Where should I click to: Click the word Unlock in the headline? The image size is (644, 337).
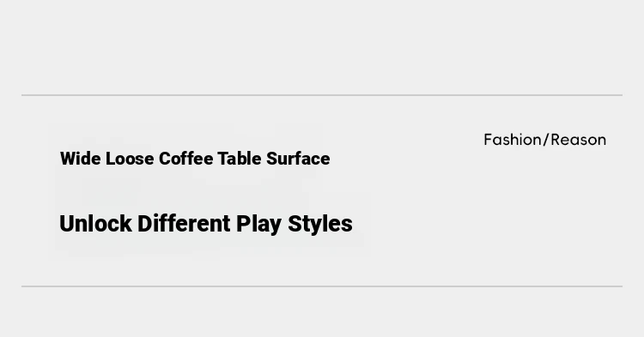point(95,224)
